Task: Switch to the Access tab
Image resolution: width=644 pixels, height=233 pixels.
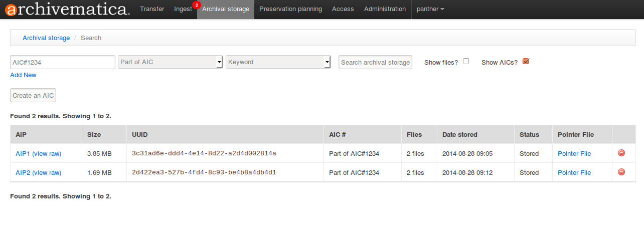Action: [343, 9]
